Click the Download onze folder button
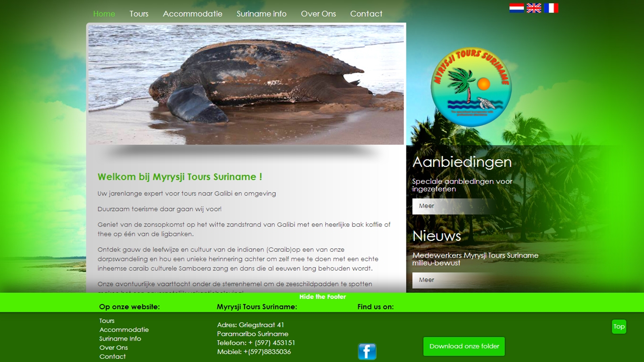644x362 pixels. [x=464, y=346]
